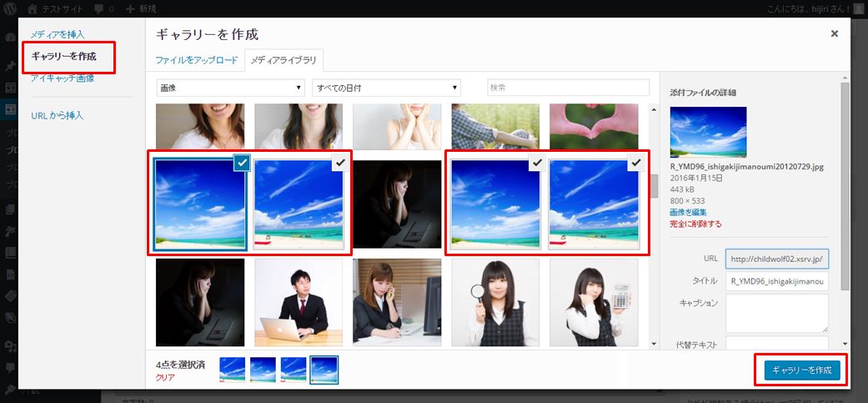Viewport: 868px width, 403px height.
Task: Click the 新規 plus item in admin bar
Action: click(141, 9)
